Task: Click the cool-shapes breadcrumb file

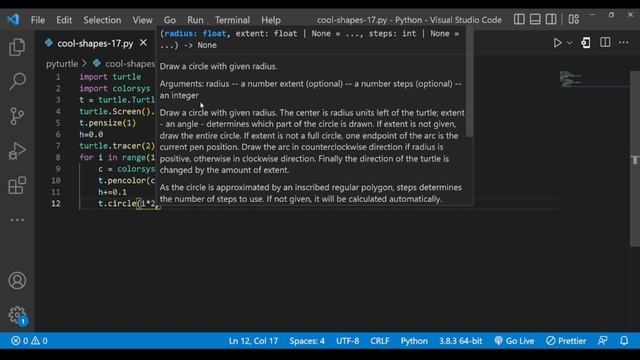Action: [x=130, y=64]
